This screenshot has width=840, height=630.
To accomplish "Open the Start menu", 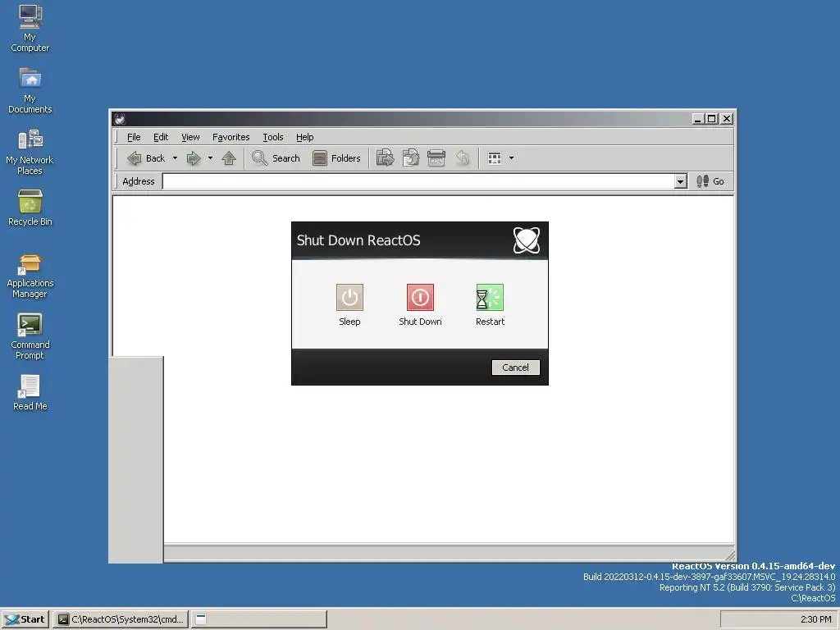I will click(x=25, y=619).
